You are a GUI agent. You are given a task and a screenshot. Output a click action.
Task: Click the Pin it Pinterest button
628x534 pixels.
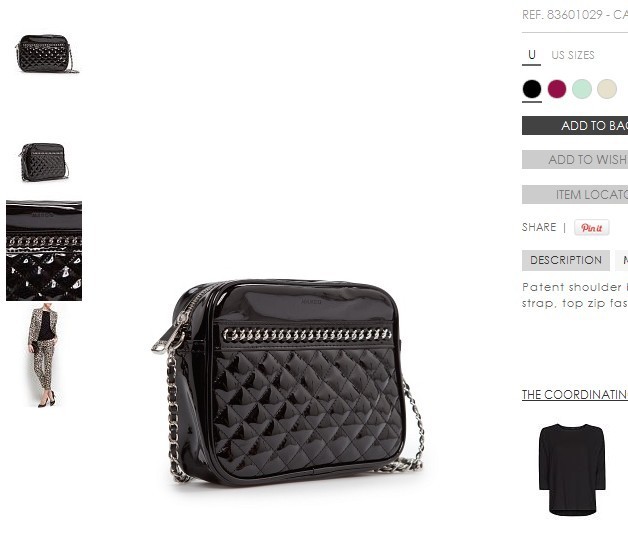[592, 228]
